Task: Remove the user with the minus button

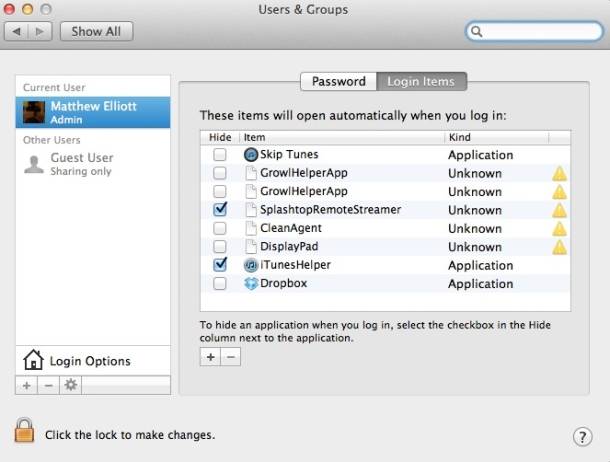Action: [49, 385]
